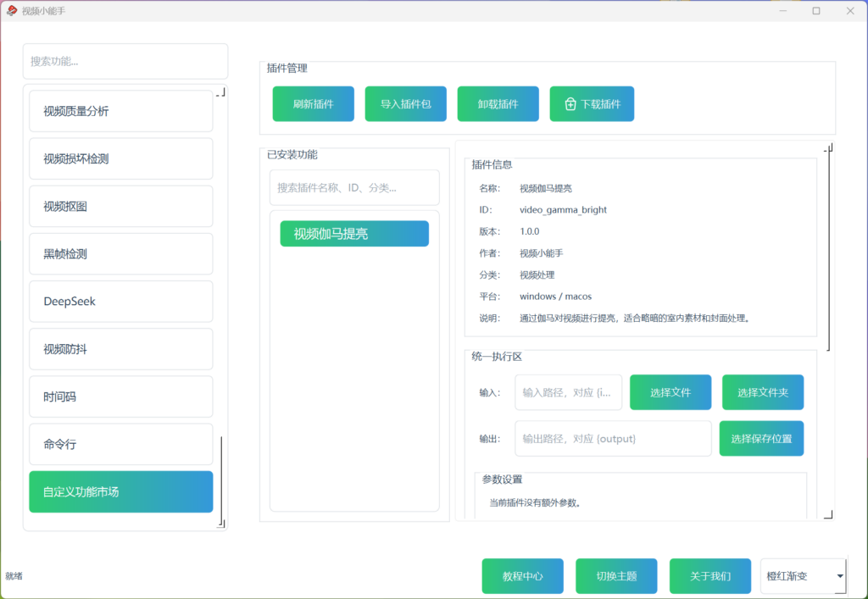Open the 命令行 function
Image resolution: width=868 pixels, height=599 pixels.
click(121, 444)
